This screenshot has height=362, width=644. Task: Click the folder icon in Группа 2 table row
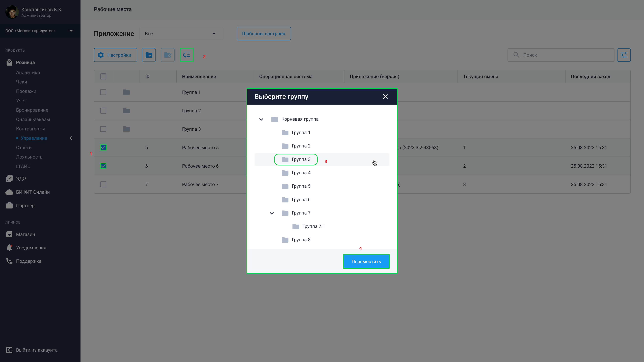click(x=126, y=111)
